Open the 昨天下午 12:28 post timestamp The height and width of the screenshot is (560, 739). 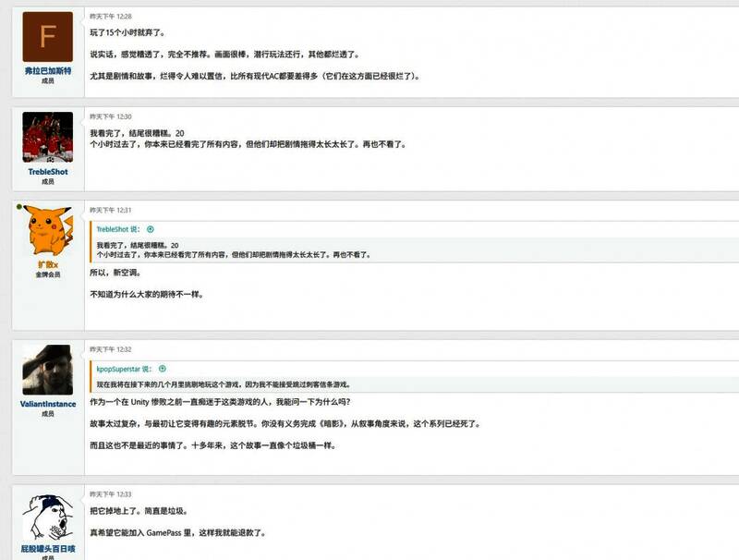111,17
